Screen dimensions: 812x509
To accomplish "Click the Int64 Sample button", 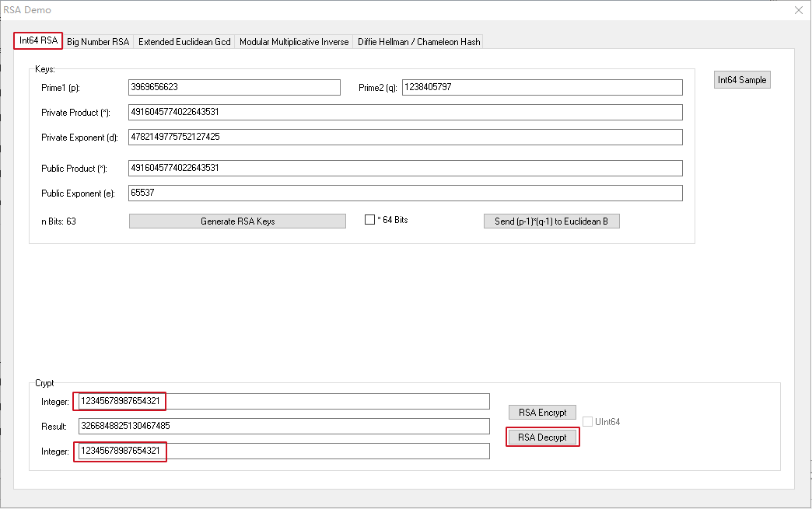I will [x=742, y=80].
